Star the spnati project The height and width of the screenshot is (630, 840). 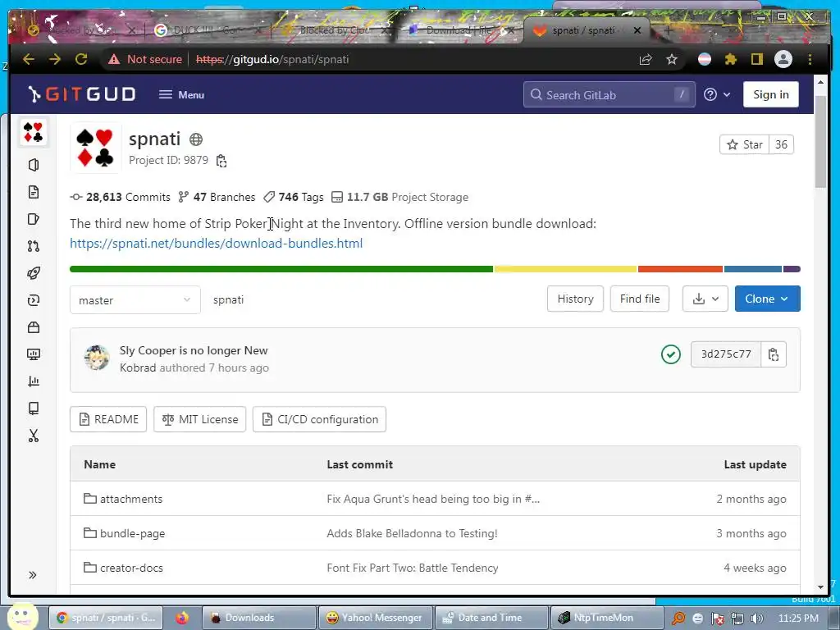(x=745, y=144)
